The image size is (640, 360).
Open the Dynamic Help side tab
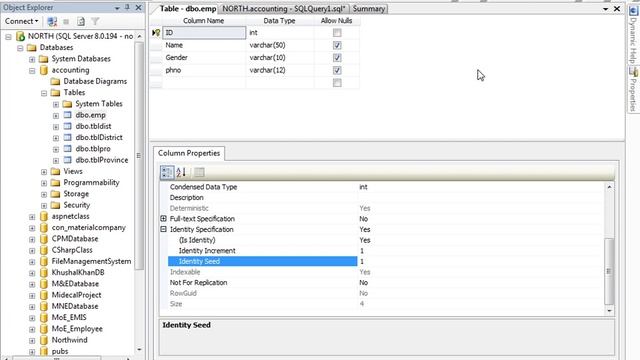tap(633, 35)
